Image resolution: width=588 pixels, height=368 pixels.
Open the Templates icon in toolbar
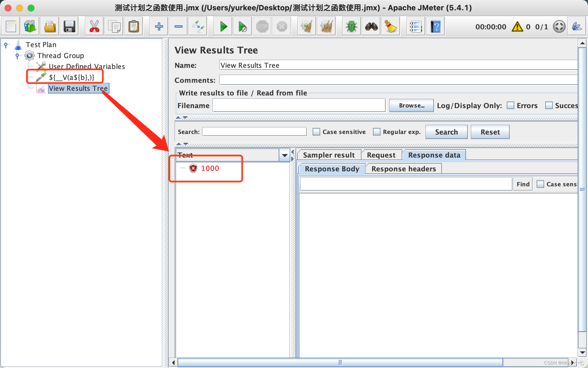(x=30, y=27)
